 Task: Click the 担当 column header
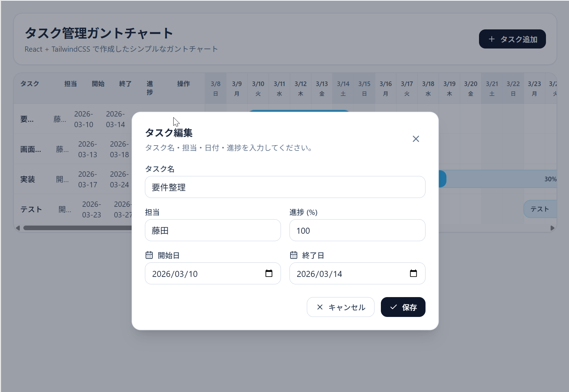pos(71,84)
